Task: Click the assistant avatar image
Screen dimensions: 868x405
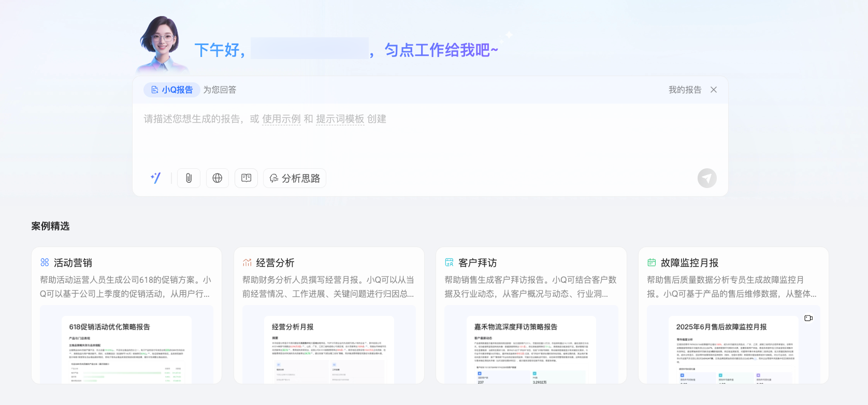Action: pyautogui.click(x=163, y=45)
